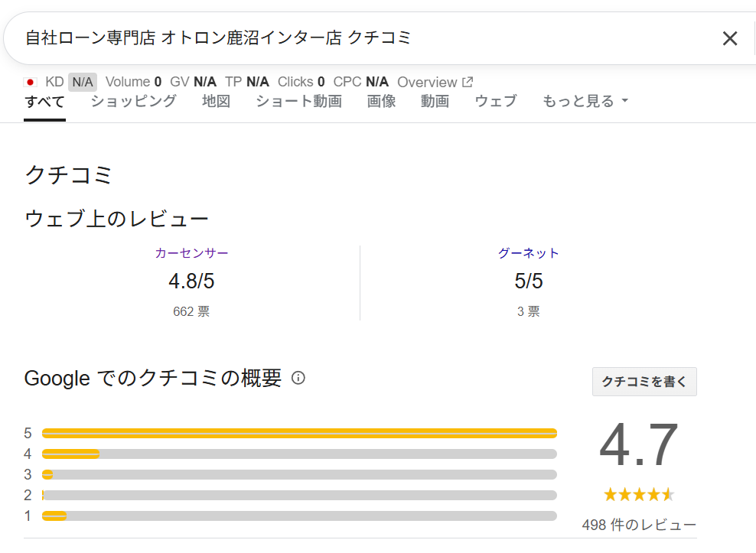Click the info icon beside Google でのクチコミの概要
Image resolution: width=756 pixels, height=553 pixels.
tap(298, 378)
